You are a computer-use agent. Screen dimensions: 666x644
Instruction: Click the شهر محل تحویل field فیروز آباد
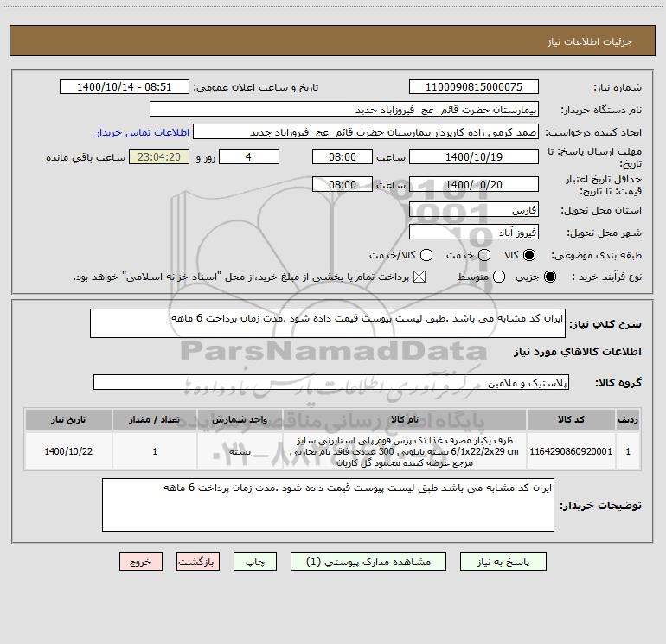pos(474,233)
